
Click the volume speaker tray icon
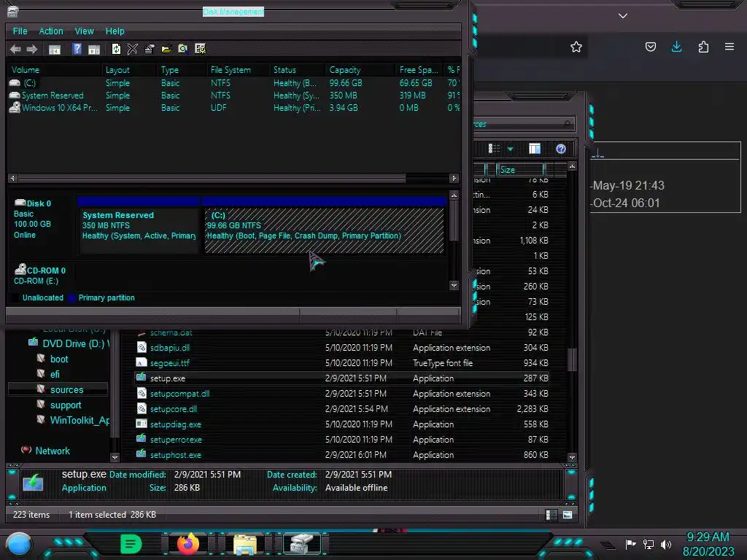[666, 544]
